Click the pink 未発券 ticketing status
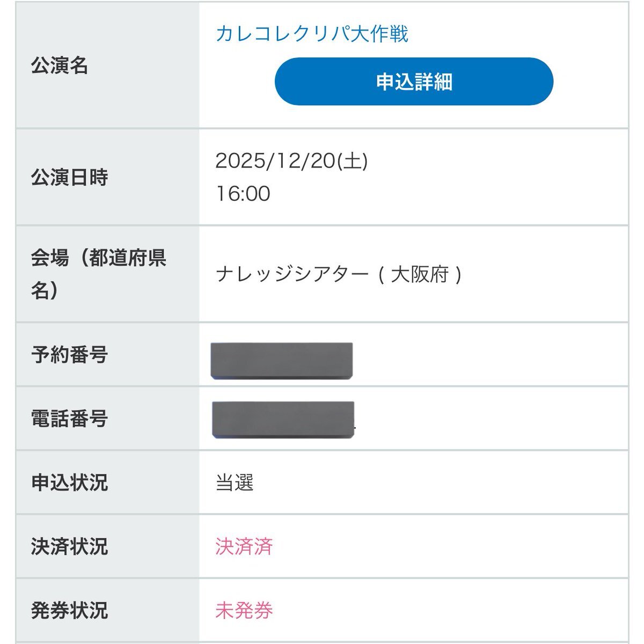The image size is (644, 644). pos(244,610)
